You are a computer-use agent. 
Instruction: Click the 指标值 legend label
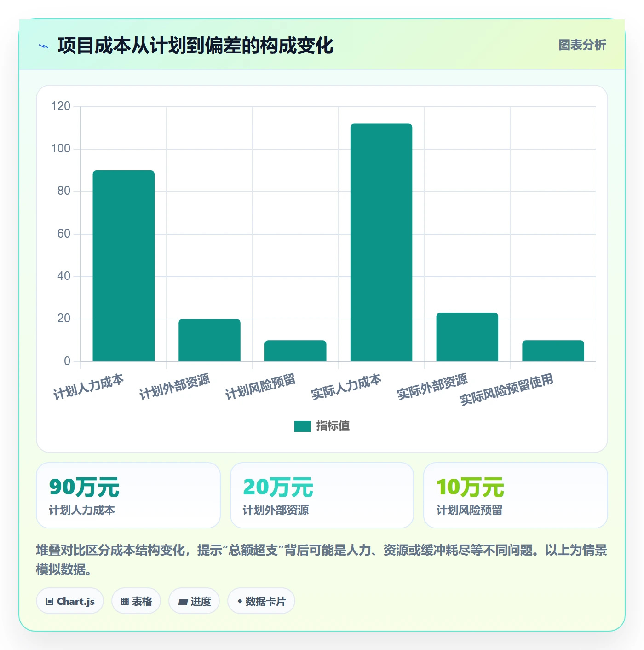click(333, 426)
